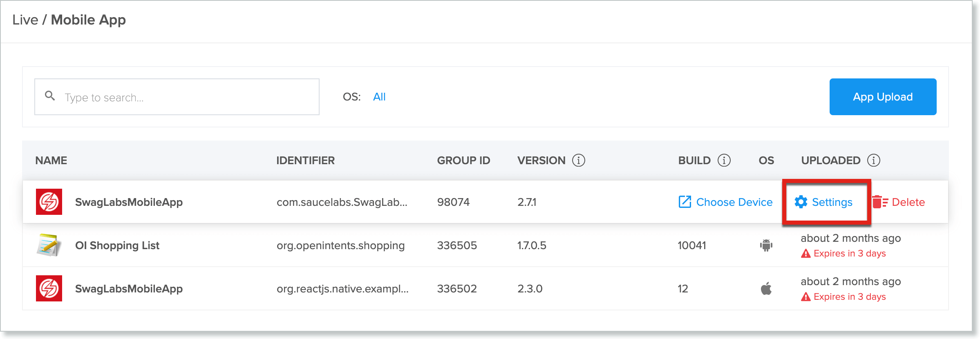This screenshot has width=980, height=339.
Task: Click the Settings gear icon
Action: click(801, 202)
